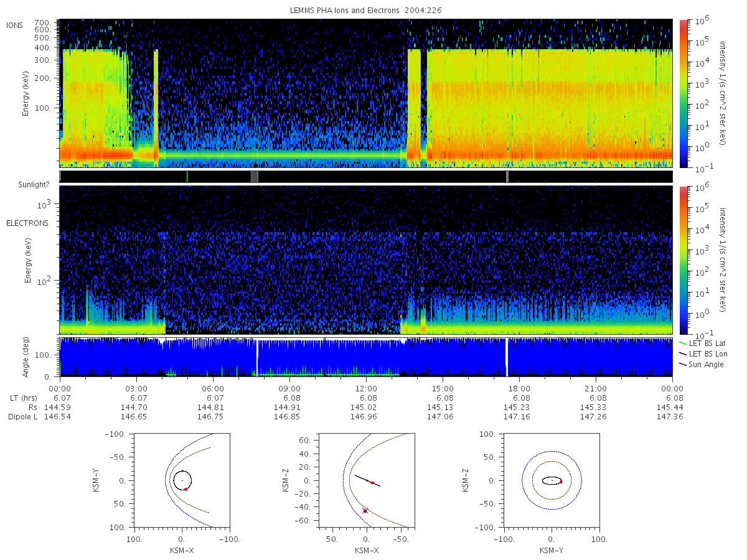
Task: Click the 'KSM-X' label under the middle orbit plot
Action: tap(367, 551)
